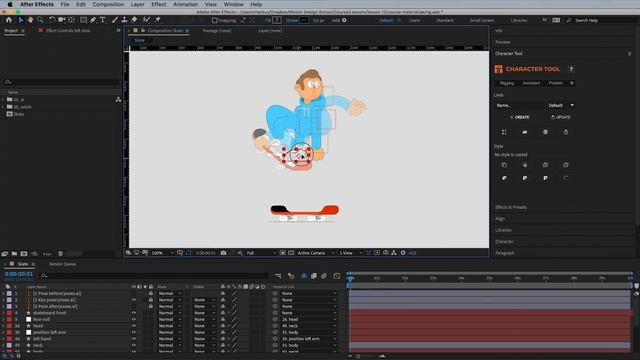Select the Brush tool
The image size is (640, 360).
point(115,20)
